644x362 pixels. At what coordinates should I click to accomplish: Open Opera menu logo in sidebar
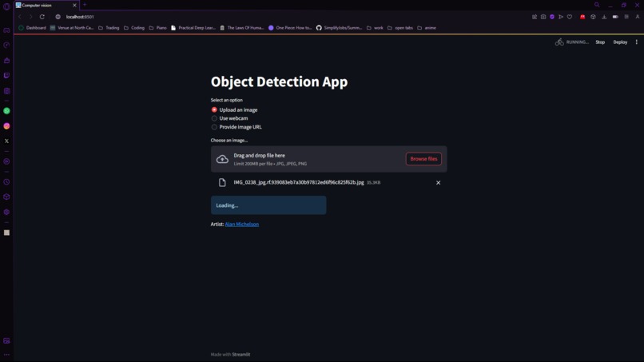[x=6, y=6]
